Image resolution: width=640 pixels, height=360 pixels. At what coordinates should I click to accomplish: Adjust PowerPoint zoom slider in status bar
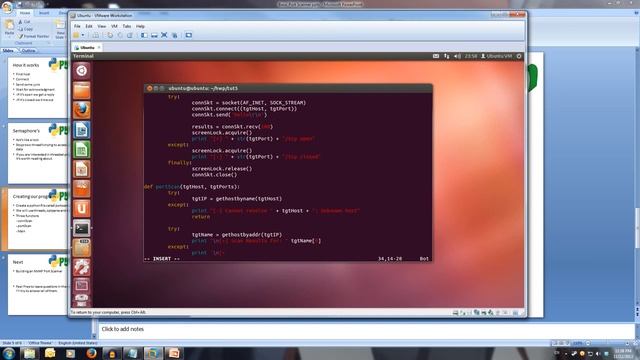click(607, 343)
